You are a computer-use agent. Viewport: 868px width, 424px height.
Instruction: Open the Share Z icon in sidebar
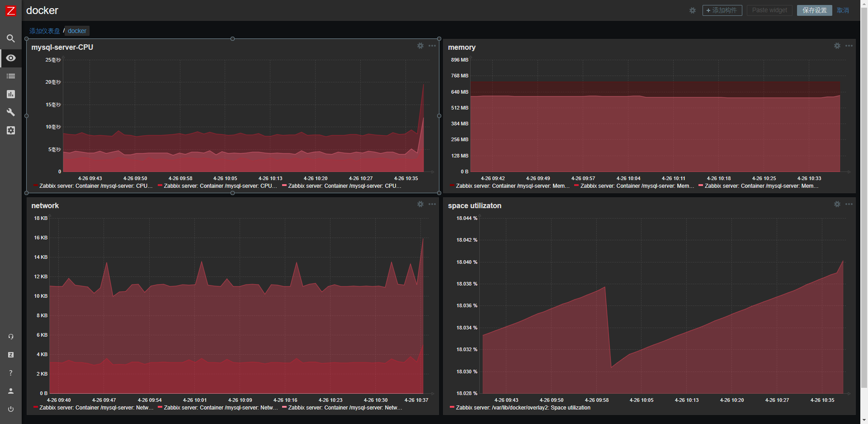(11, 355)
